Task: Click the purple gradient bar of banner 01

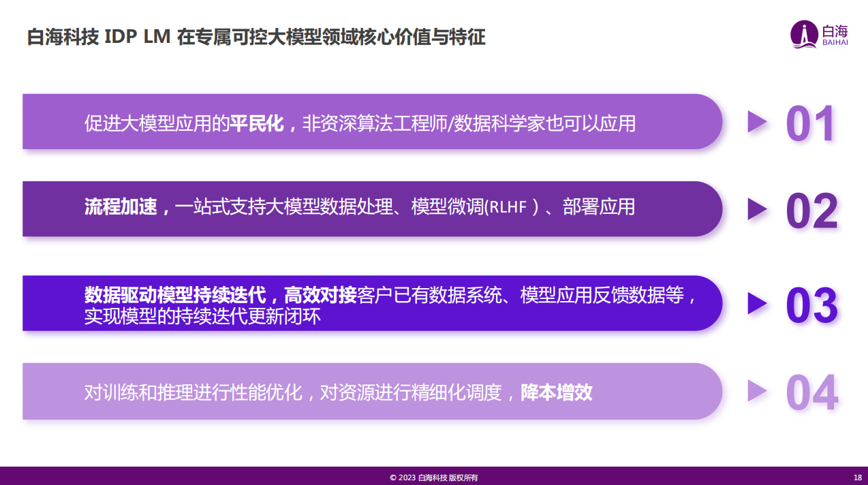Action: (373, 121)
